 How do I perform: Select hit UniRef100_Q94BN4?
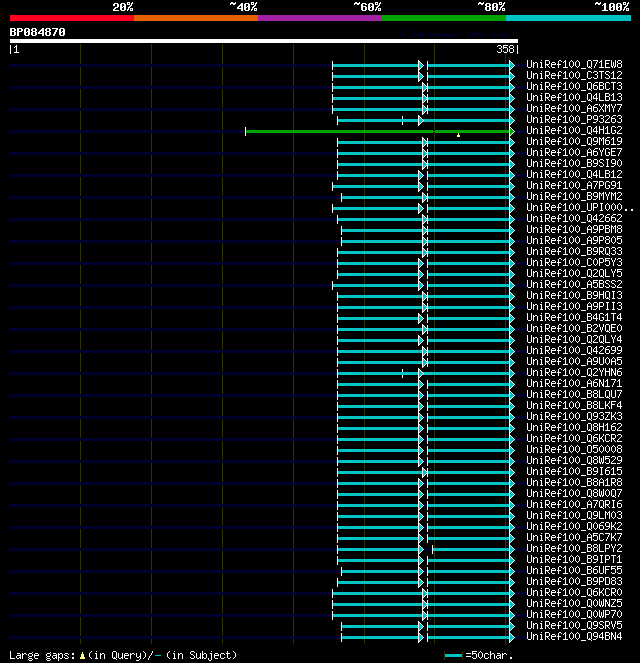(x=574, y=636)
